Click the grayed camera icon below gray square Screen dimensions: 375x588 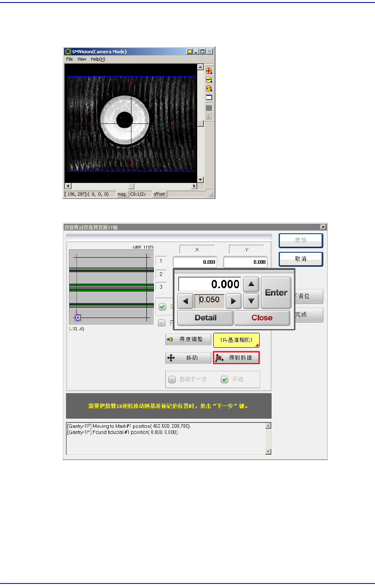pyautogui.click(x=209, y=117)
